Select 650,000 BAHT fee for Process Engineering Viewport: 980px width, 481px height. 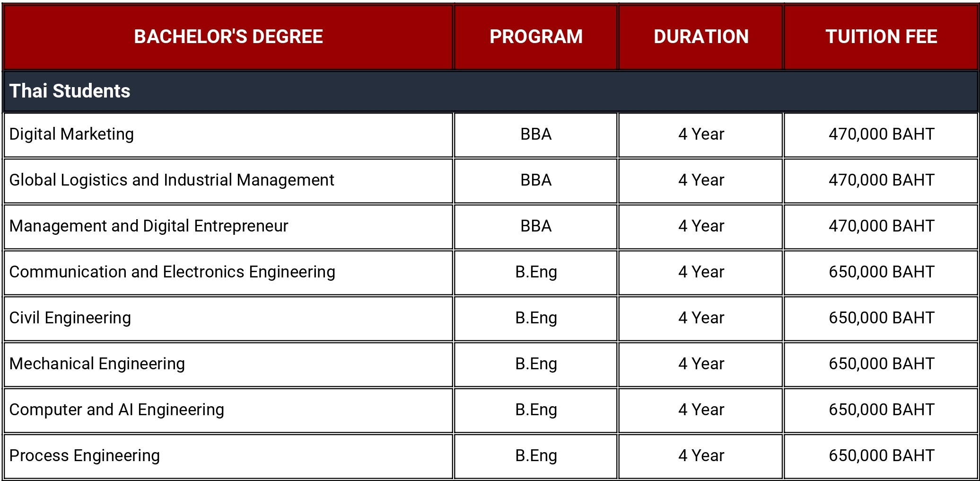click(881, 456)
